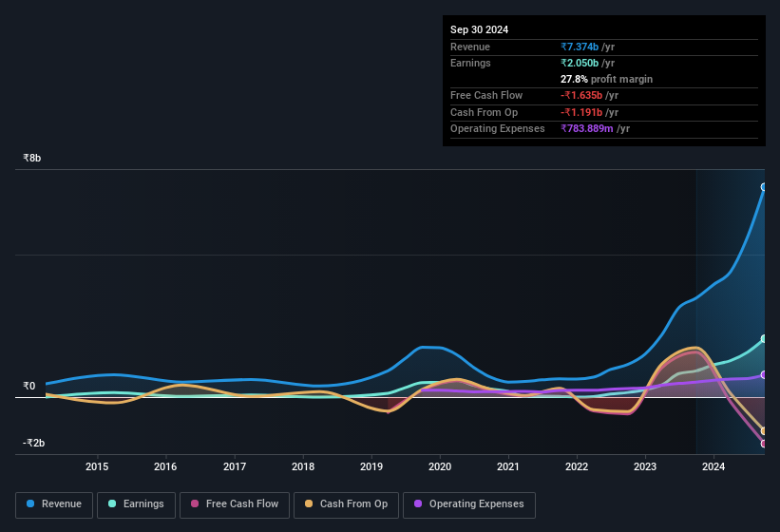
Task: Click the orange Cash From Op dot
Action: (x=309, y=503)
